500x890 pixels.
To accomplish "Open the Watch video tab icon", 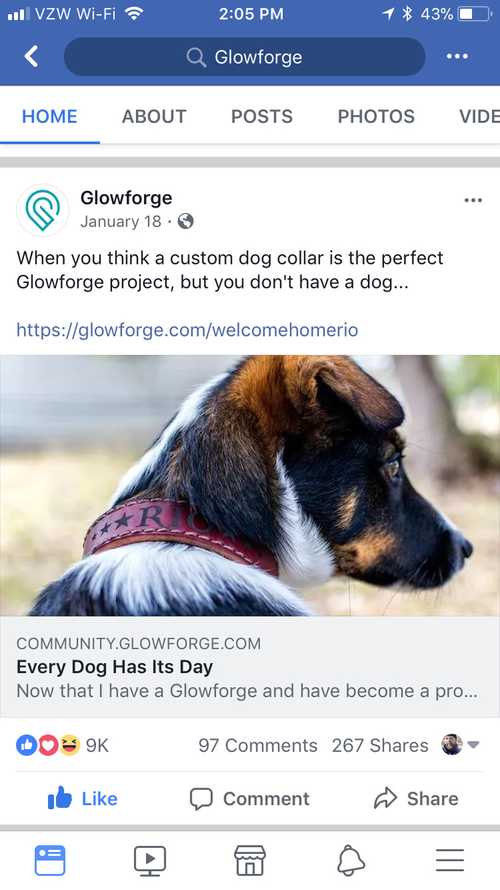I will point(150,860).
